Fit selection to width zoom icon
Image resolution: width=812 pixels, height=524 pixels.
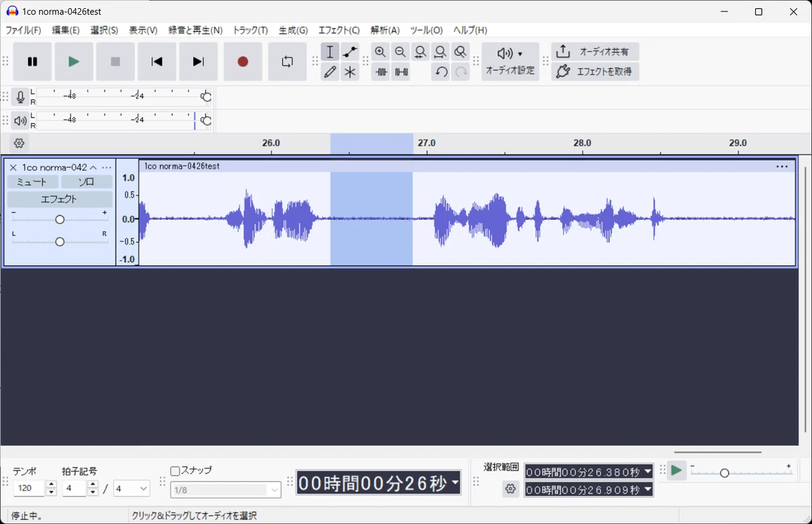[x=421, y=52]
